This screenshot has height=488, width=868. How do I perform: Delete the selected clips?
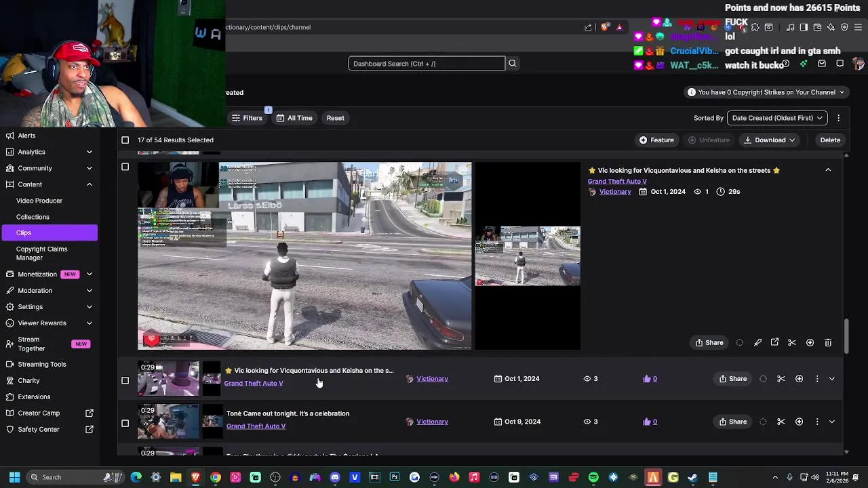830,140
